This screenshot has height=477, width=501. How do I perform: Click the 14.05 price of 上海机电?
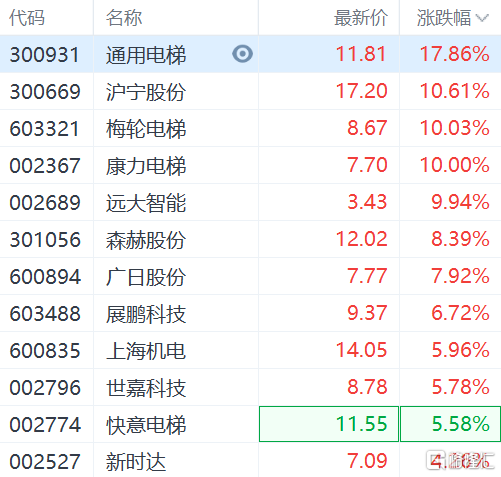(361, 350)
